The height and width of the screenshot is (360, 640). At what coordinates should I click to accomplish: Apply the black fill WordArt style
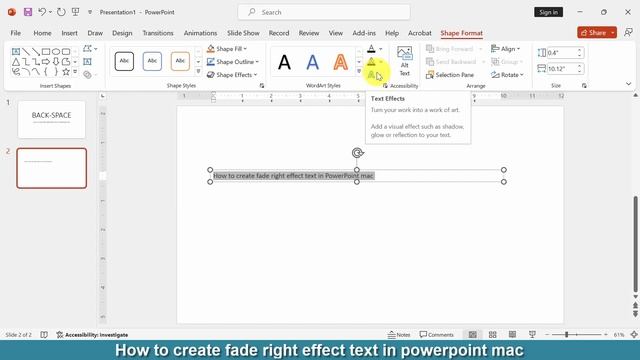tap(284, 62)
